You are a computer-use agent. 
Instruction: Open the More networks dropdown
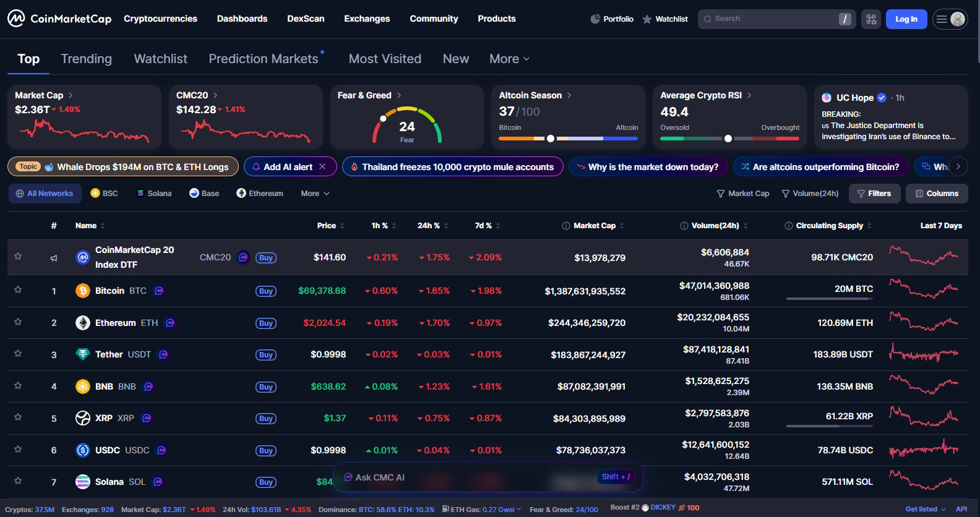coord(315,194)
